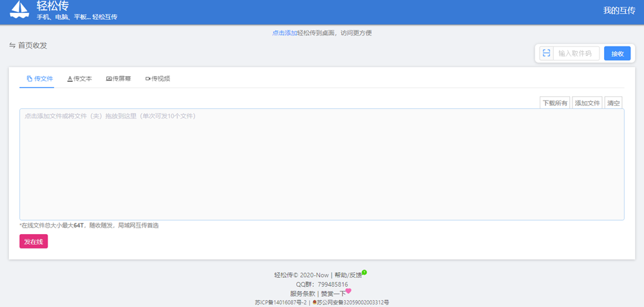Open the 服务条款 link in footer
This screenshot has width=644, height=307.
304,293
